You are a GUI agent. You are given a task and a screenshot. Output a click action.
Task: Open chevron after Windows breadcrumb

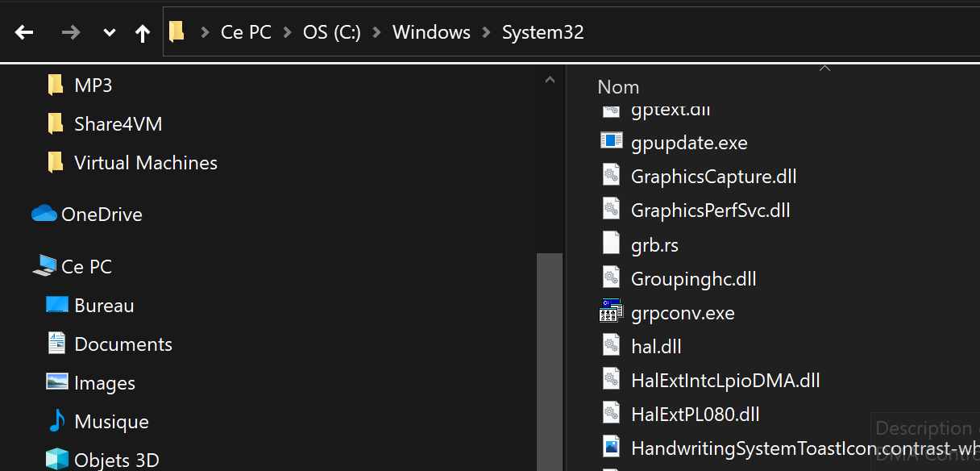tap(486, 32)
